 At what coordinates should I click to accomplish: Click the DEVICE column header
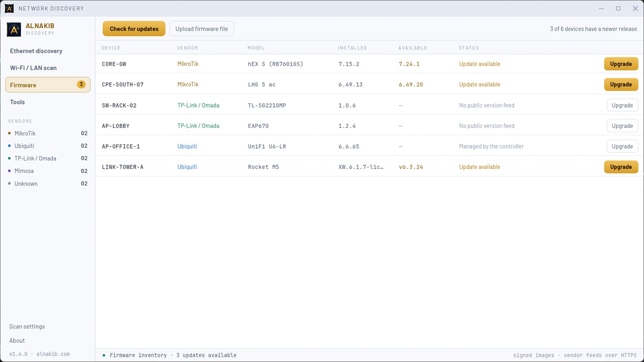click(x=111, y=48)
